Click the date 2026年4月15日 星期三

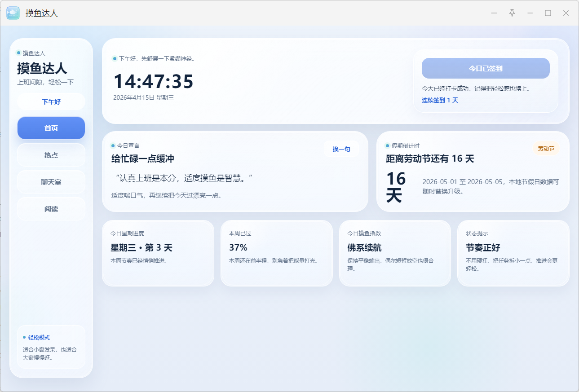[x=143, y=97]
